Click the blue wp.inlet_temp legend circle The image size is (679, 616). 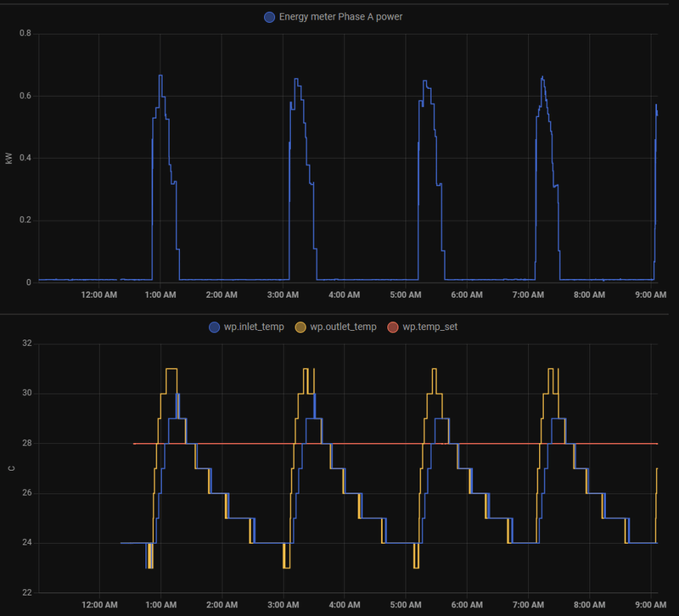click(215, 328)
